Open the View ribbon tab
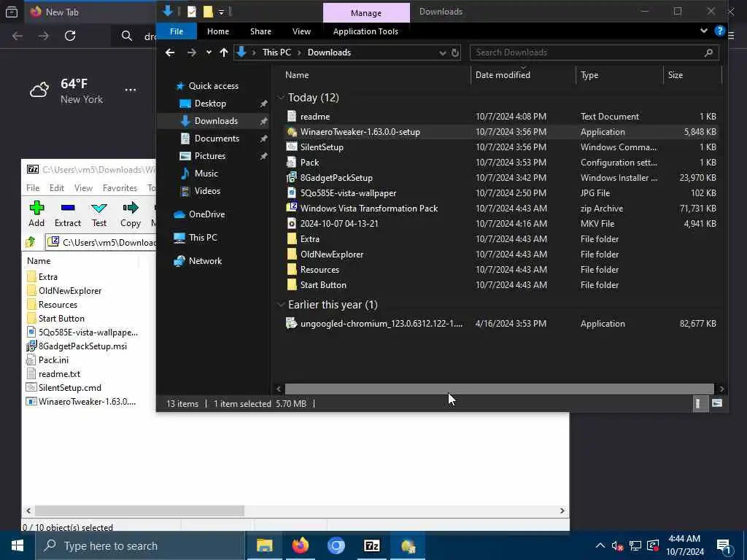Viewport: 747px width, 560px height. (x=301, y=31)
